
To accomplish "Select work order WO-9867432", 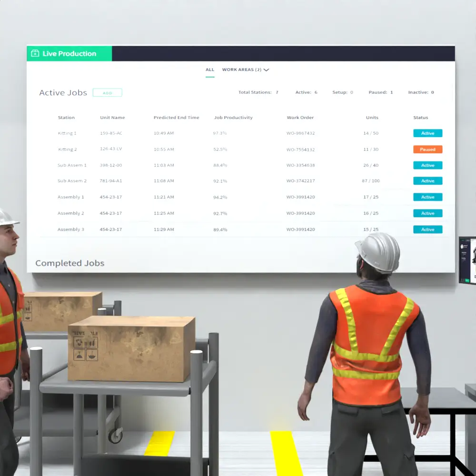I will [300, 133].
